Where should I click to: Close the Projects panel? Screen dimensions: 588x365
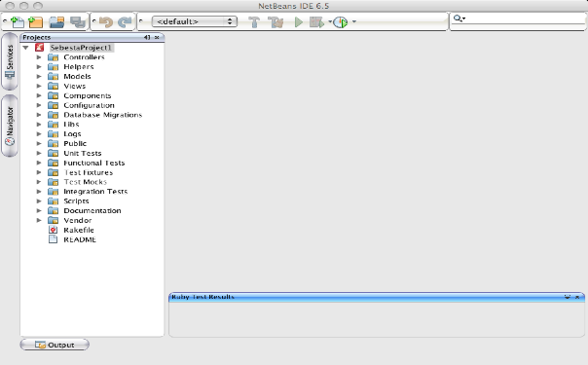(x=157, y=37)
